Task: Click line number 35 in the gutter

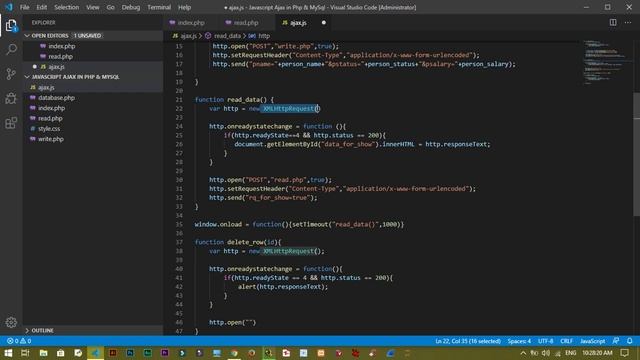Action: (x=179, y=224)
